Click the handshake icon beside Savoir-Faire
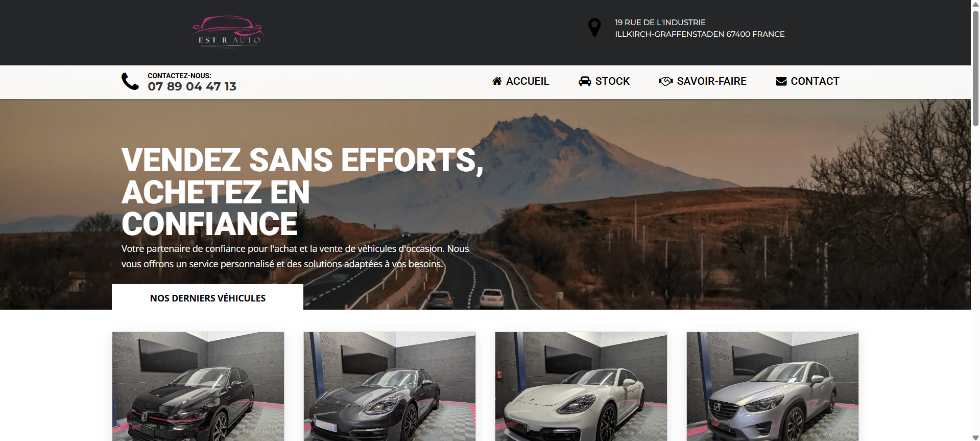The image size is (980, 441). [x=666, y=81]
